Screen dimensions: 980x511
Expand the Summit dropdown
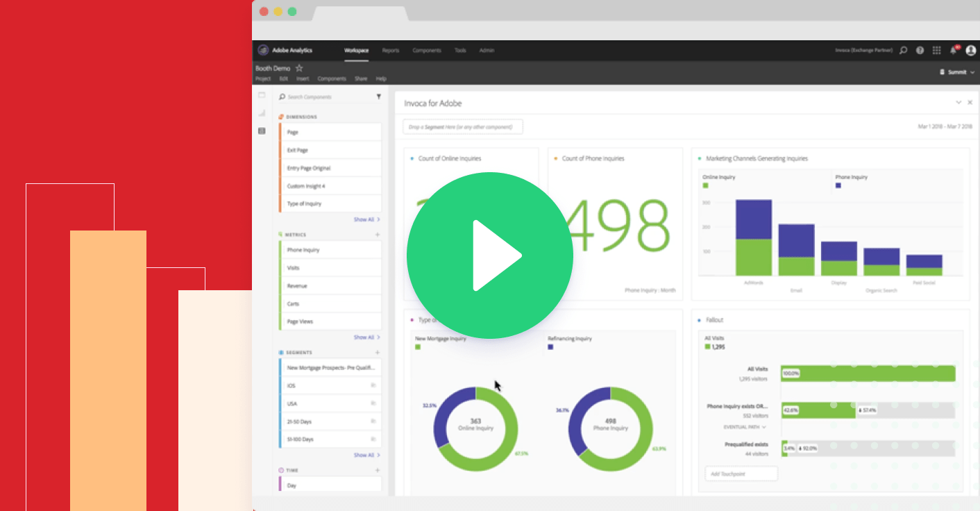[956, 72]
